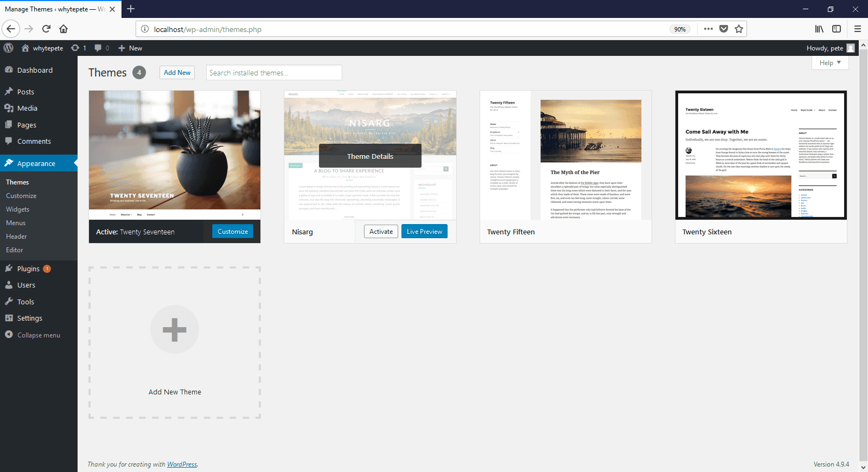Open page actions three-dot menu
Viewport: 868px width, 472px height.
point(709,29)
